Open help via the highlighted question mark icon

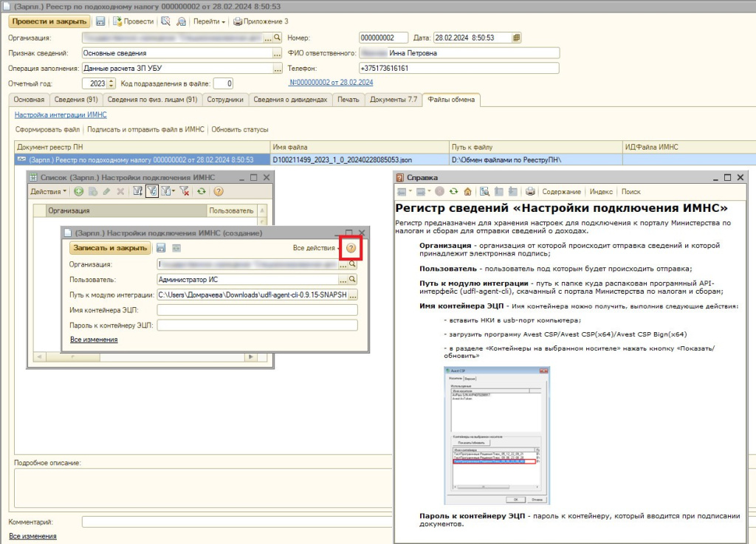coord(351,248)
